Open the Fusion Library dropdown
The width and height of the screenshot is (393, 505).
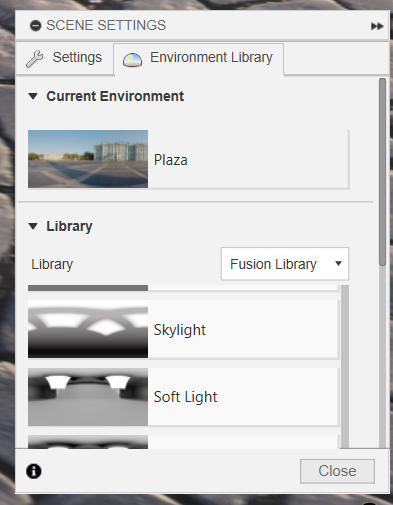(x=285, y=264)
